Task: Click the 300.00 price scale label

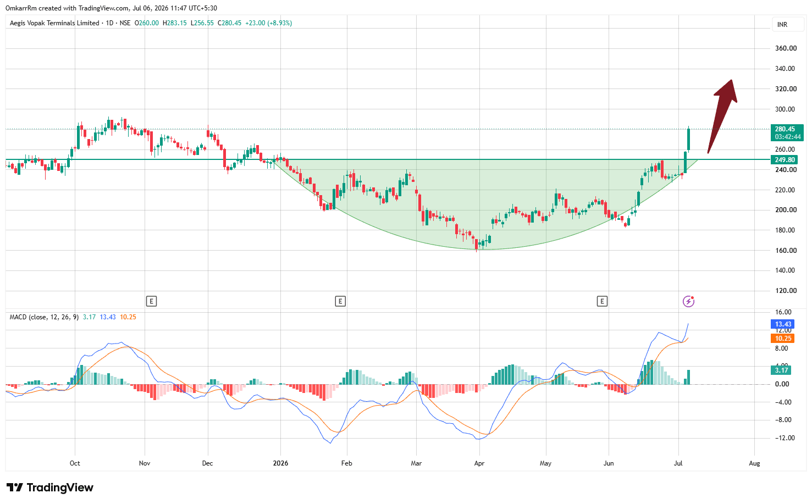Action: click(786, 109)
